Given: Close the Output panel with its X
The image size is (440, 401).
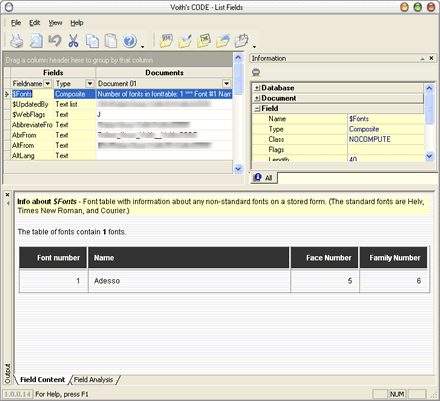Looking at the screenshot, I should [8, 195].
